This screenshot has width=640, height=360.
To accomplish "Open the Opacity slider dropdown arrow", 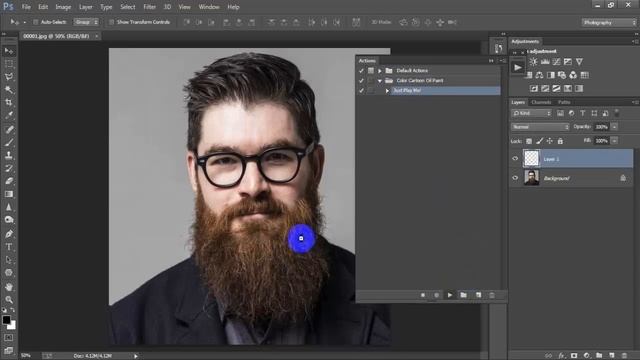I will pyautogui.click(x=614, y=127).
